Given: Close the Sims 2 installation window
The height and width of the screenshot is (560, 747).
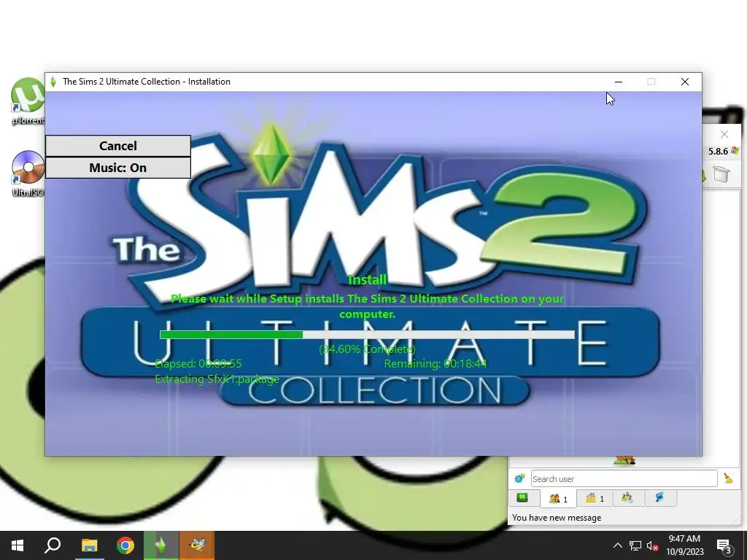Looking at the screenshot, I should 684,82.
